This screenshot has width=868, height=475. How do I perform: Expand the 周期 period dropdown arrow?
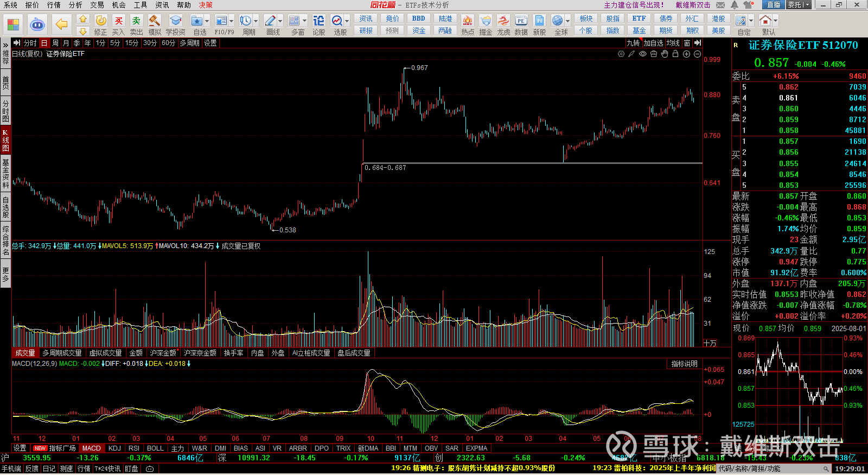click(256, 21)
